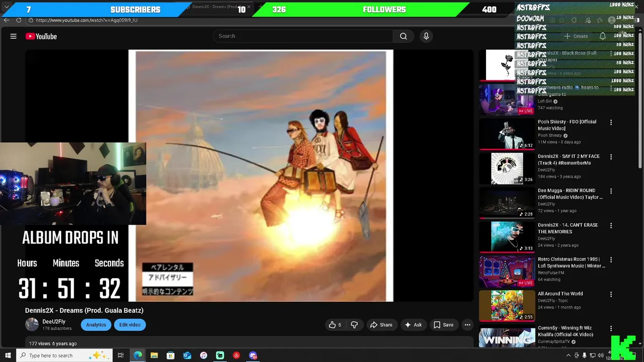644x362 pixels.
Task: Save the video to a playlist
Action: coord(443,325)
